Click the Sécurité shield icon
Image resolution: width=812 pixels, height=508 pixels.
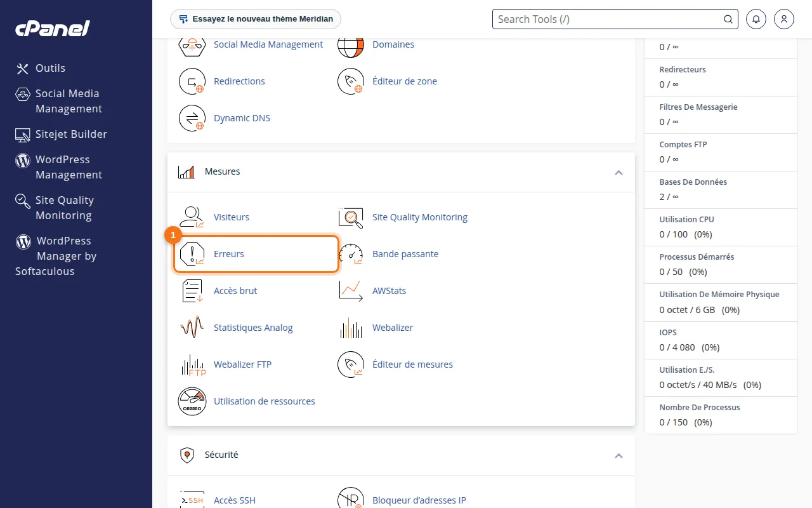187,455
